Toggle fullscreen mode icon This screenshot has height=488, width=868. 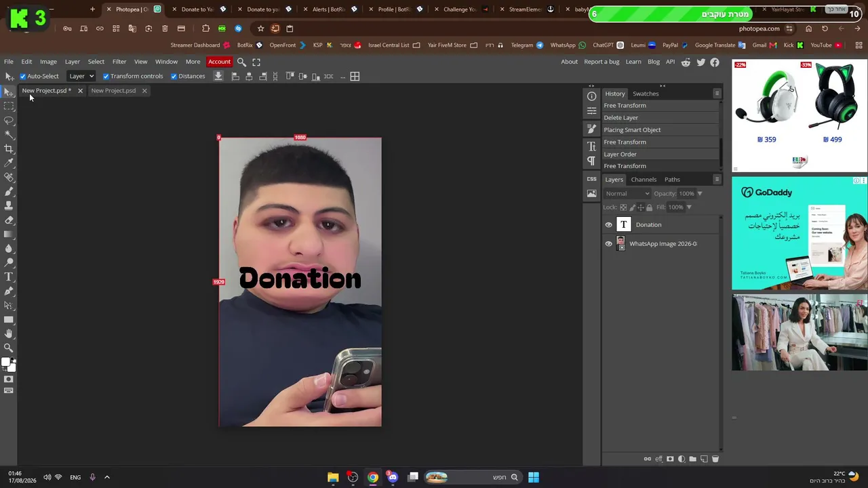[256, 62]
